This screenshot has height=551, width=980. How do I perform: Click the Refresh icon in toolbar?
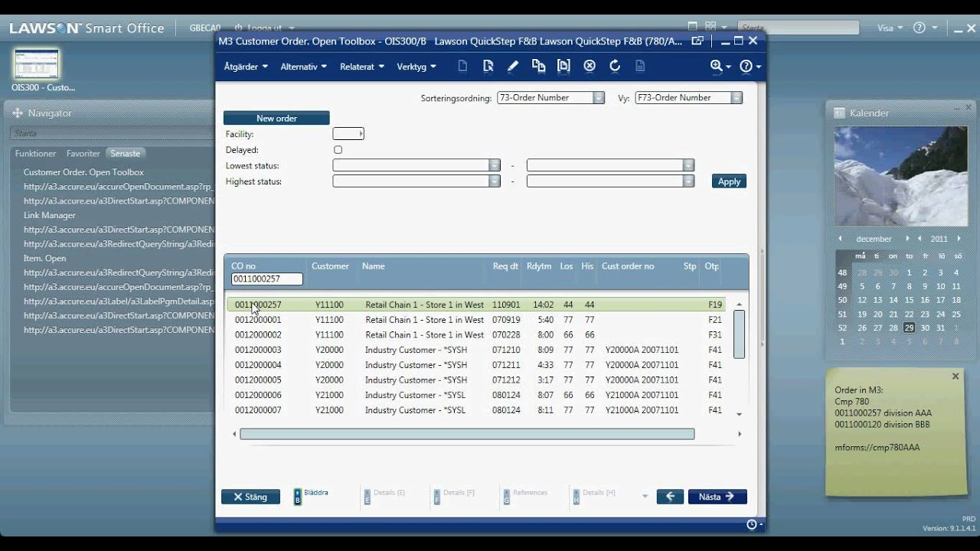pos(615,67)
